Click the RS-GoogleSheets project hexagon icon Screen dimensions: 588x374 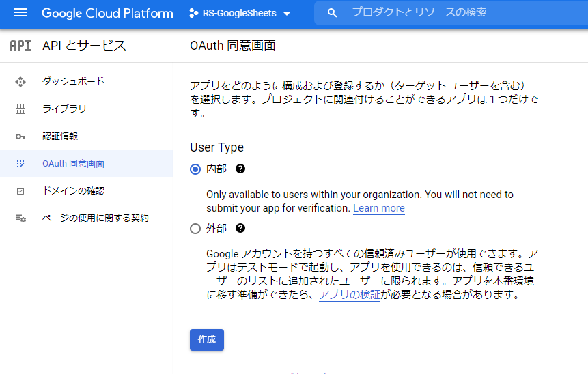point(193,13)
